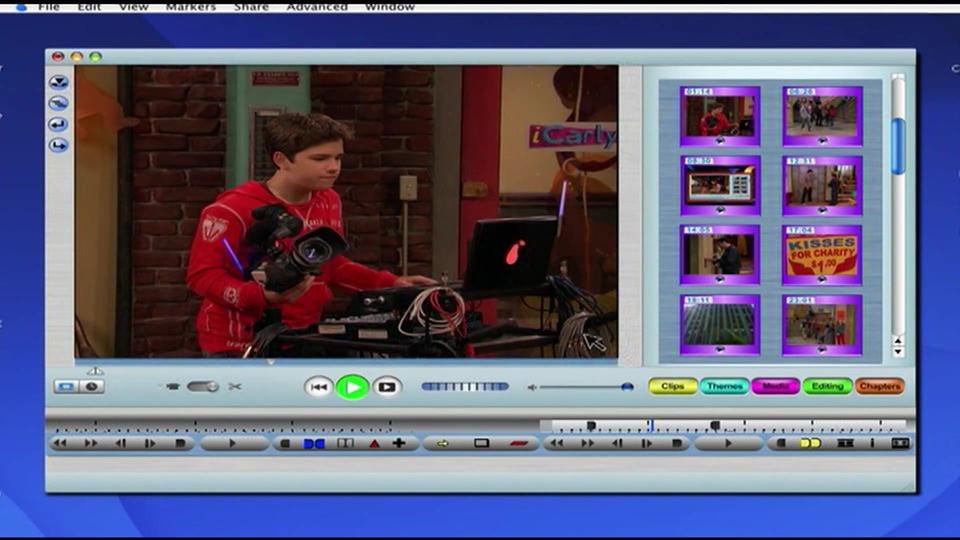
Task: Open the Markers menu
Action: pos(191,7)
